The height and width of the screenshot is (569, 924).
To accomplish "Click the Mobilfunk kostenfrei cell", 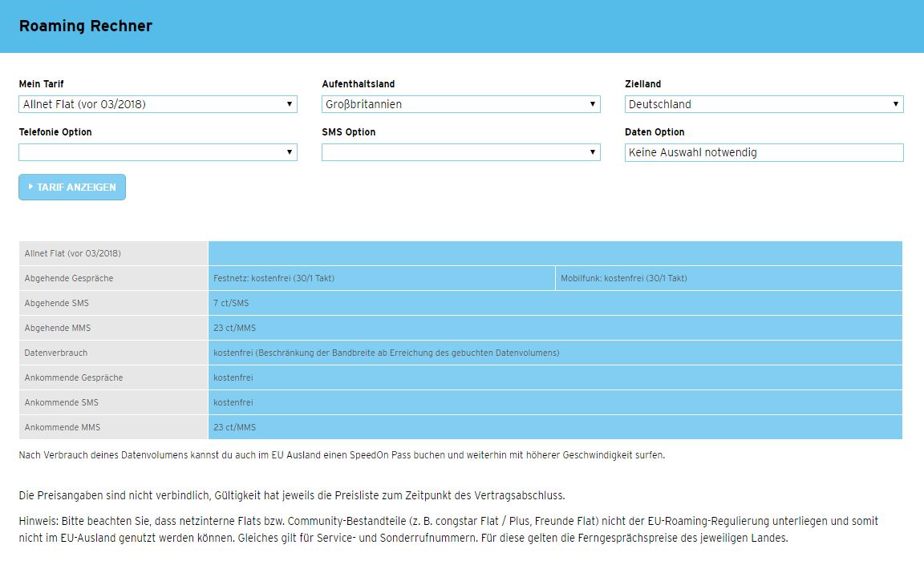I will click(x=727, y=278).
